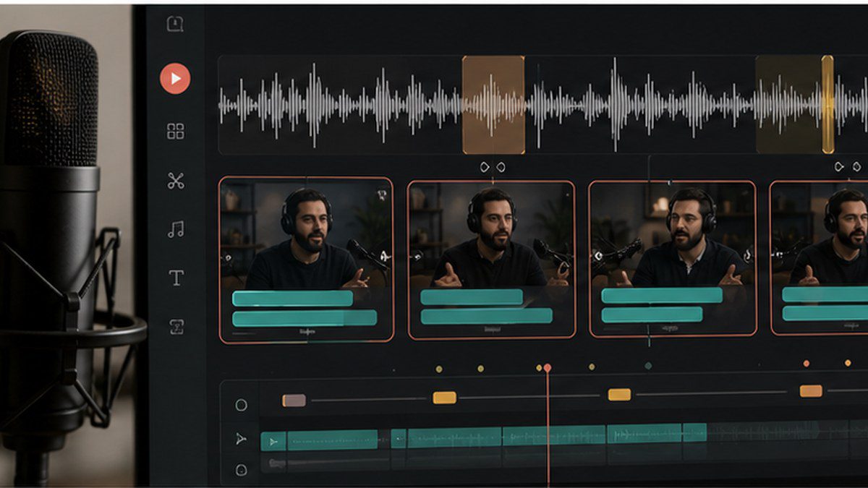Select the pink clip block on the keyframe track
This screenshot has height=488, width=868.
294,401
